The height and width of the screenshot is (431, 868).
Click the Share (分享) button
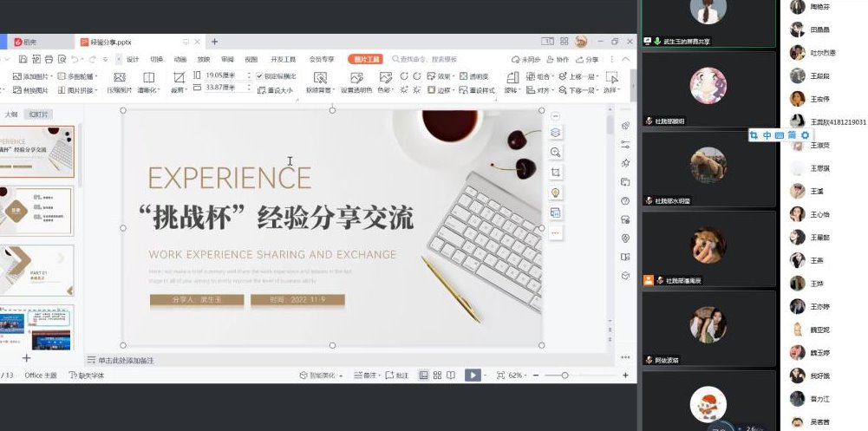tap(587, 60)
